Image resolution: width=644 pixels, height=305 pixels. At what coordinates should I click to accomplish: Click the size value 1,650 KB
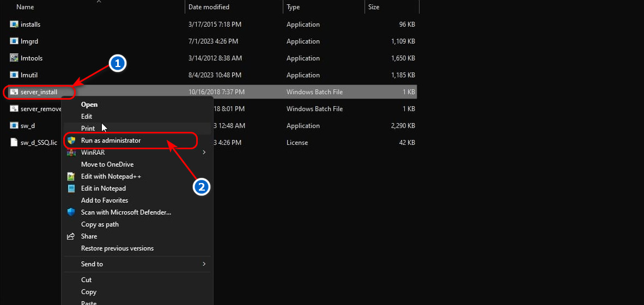[x=403, y=58]
